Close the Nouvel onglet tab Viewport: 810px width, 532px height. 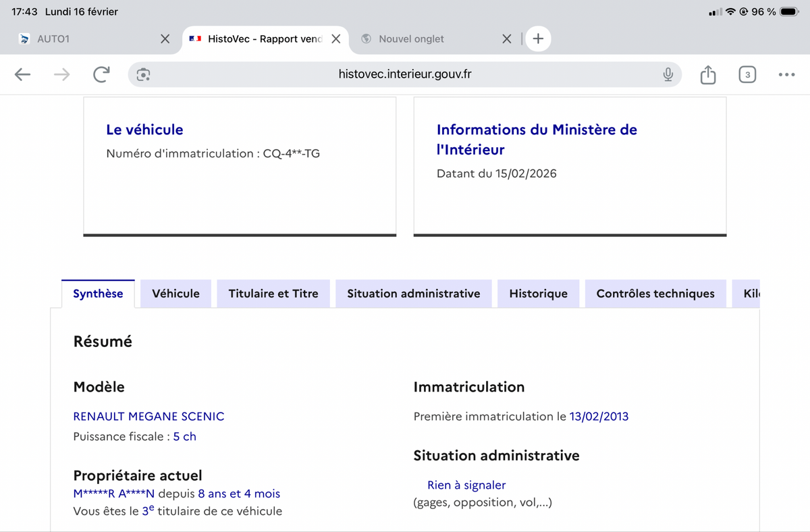pyautogui.click(x=507, y=39)
